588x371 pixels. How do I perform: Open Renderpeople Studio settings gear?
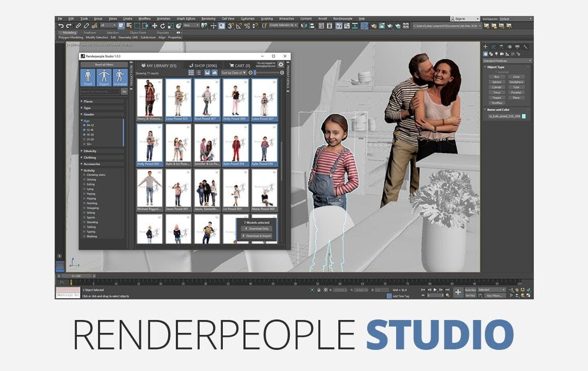tap(280, 65)
